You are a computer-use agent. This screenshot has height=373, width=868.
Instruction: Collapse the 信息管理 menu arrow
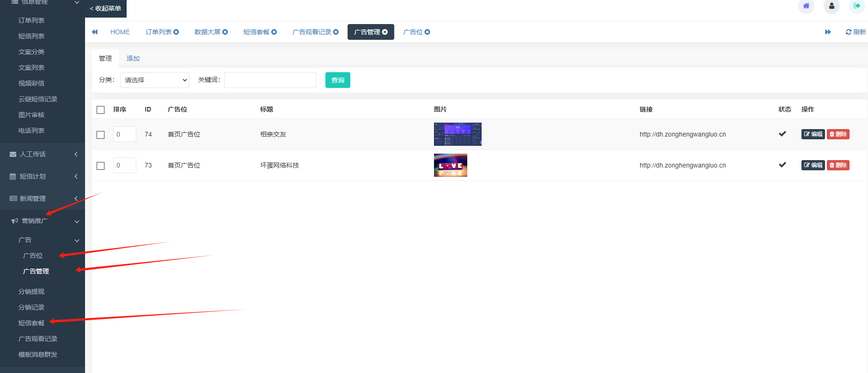click(77, 2)
